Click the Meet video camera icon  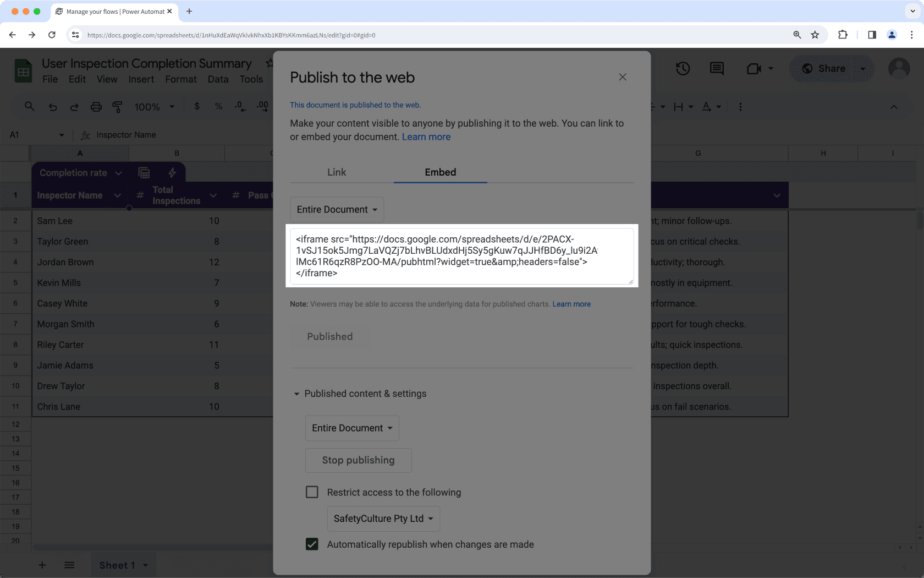click(752, 68)
